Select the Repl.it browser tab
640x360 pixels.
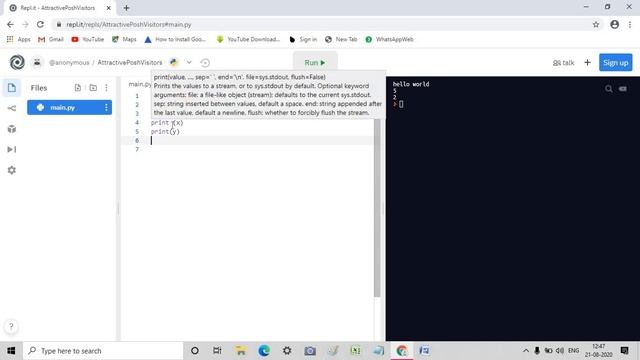click(60, 8)
